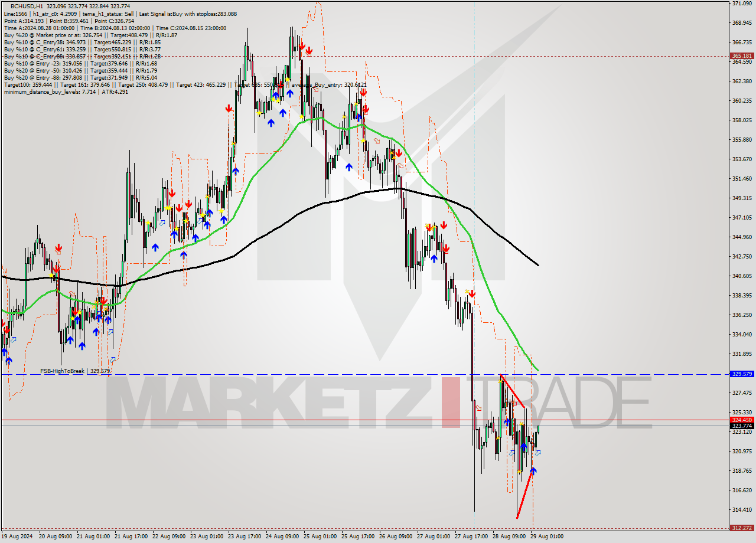Click the red 365.181 price tag

point(741,56)
